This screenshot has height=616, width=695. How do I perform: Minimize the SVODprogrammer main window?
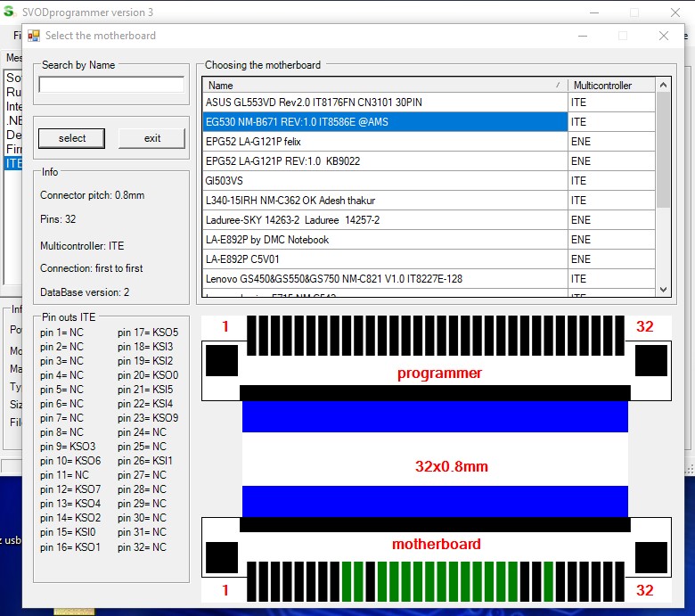click(x=594, y=12)
